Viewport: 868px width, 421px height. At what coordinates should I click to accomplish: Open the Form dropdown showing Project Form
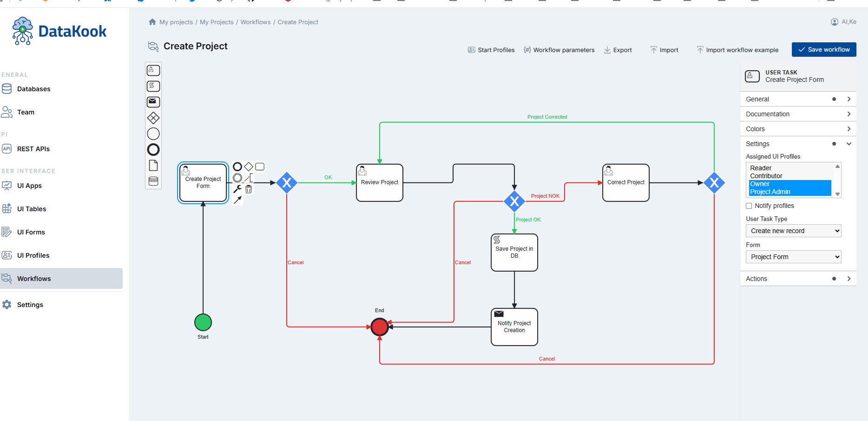point(793,257)
